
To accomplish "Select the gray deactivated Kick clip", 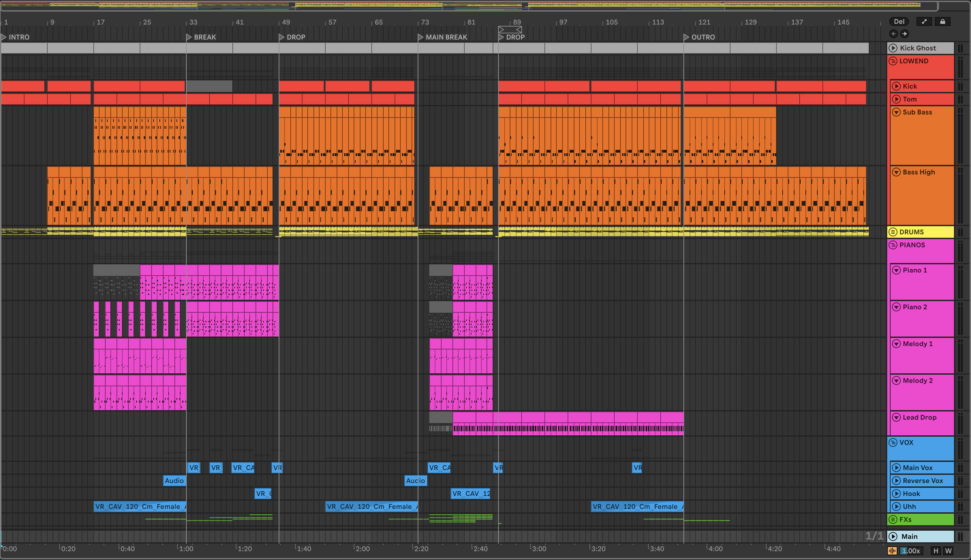I will 209,86.
